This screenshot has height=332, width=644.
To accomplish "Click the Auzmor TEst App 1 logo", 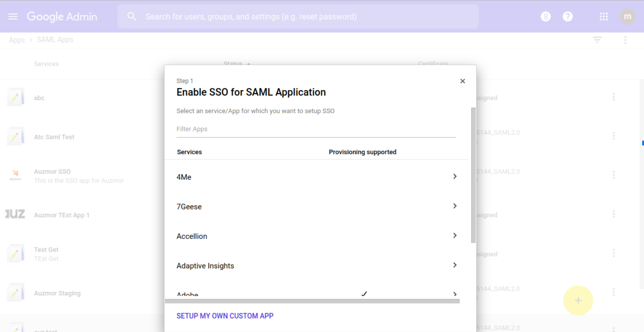I will pyautogui.click(x=15, y=214).
